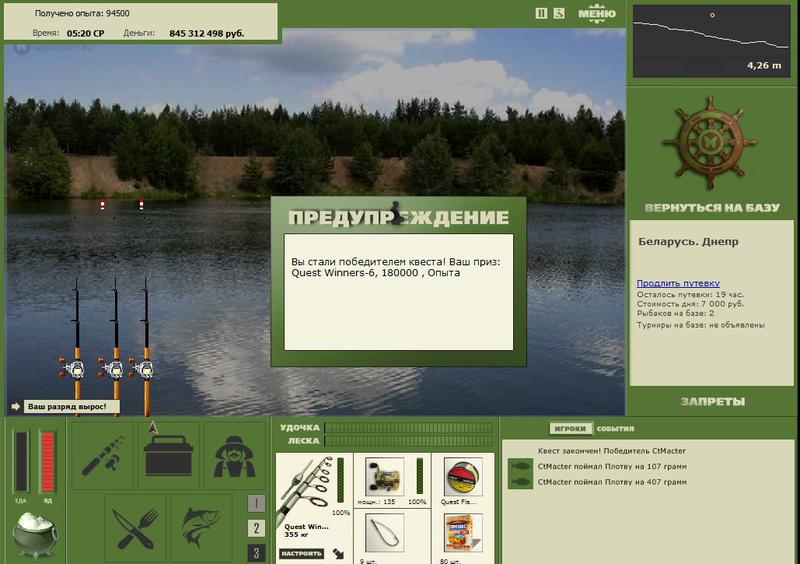Screen dimensions: 800x564
Task: Click 'Стоимость дня: 7 000 руб.' text
Action: [x=690, y=304]
